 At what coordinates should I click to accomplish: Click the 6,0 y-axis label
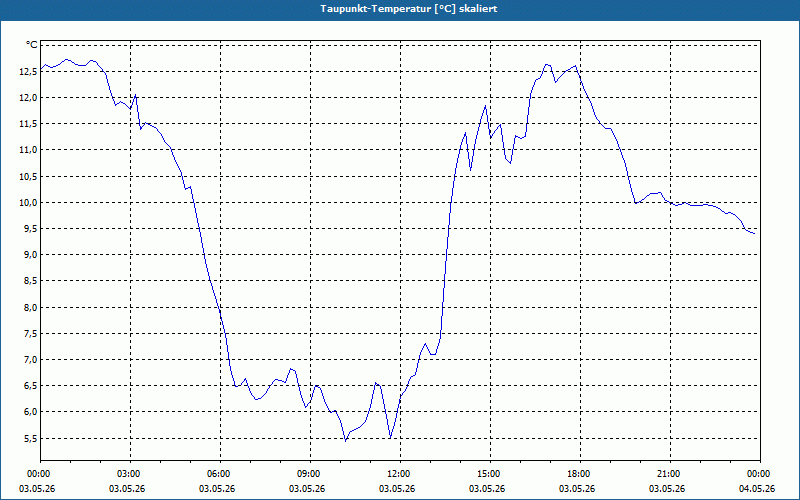pyautogui.click(x=30, y=411)
